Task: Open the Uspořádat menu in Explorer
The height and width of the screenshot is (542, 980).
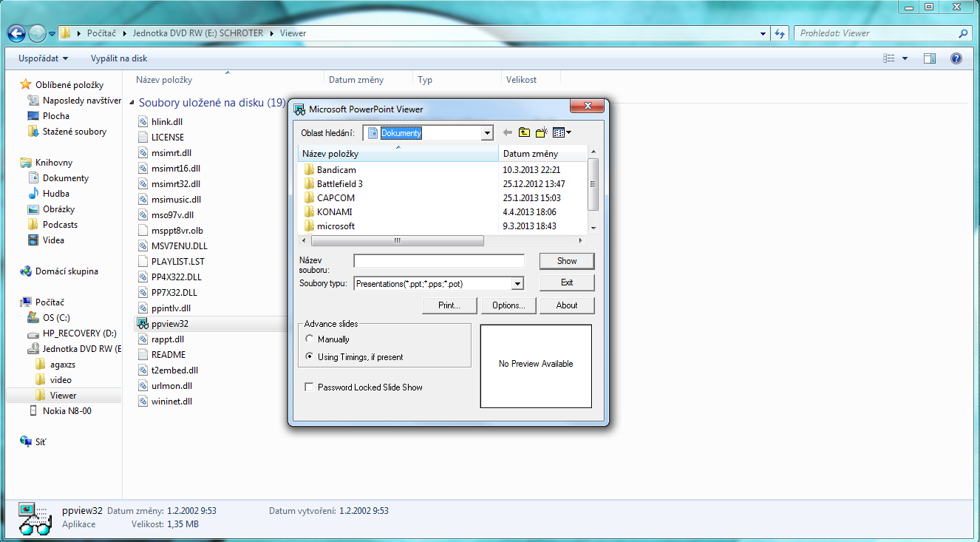Action: coord(44,58)
